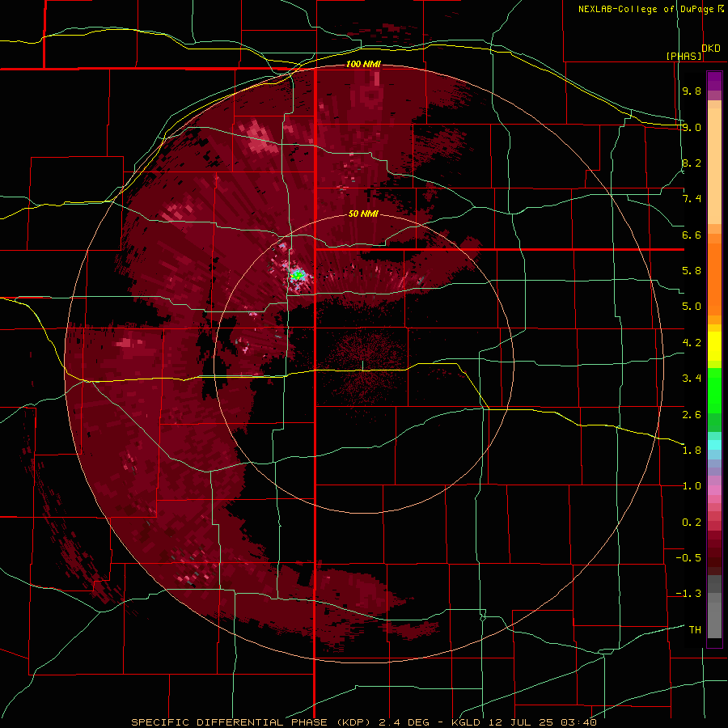This screenshot has width=728, height=728.
Task: Click the green-cyan high KDP storm core
Action: click(x=297, y=275)
